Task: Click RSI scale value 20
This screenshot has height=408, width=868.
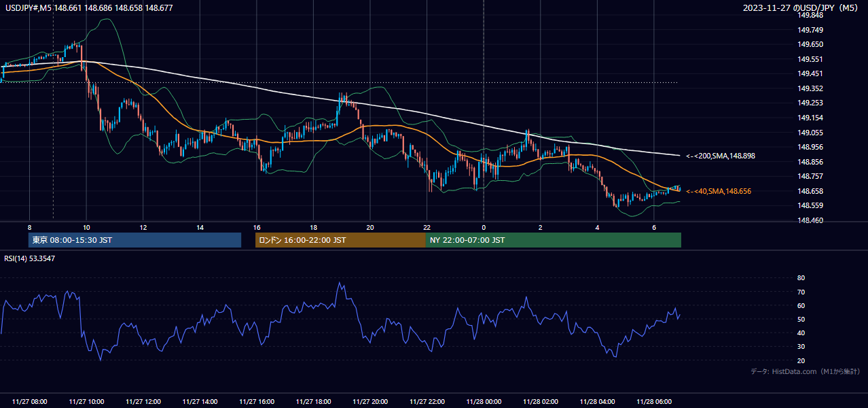Action: [801, 360]
